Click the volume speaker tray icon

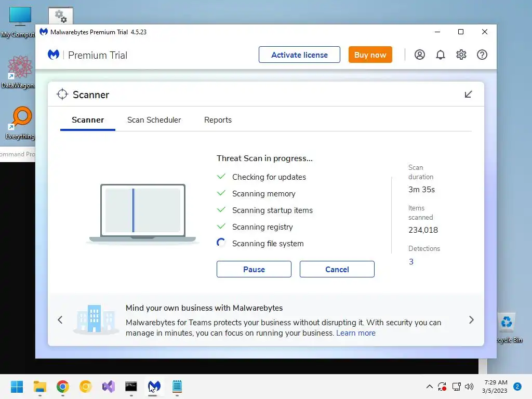pos(469,387)
